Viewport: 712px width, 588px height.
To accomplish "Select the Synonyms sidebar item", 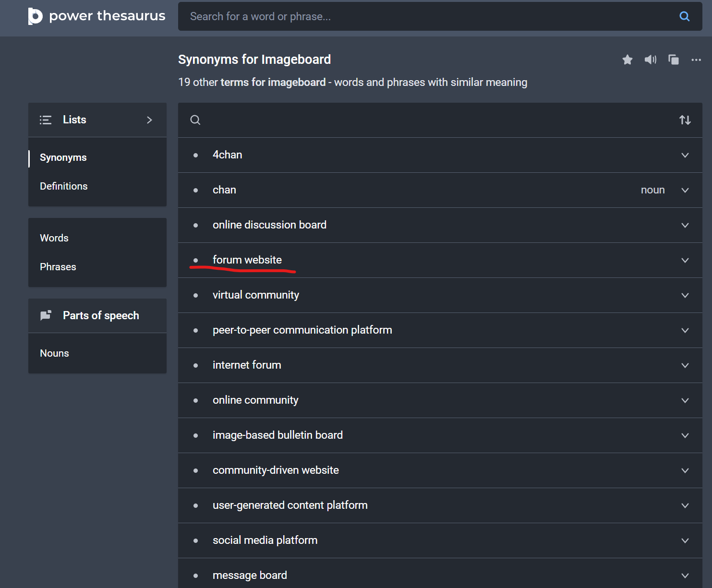I will coord(63,157).
